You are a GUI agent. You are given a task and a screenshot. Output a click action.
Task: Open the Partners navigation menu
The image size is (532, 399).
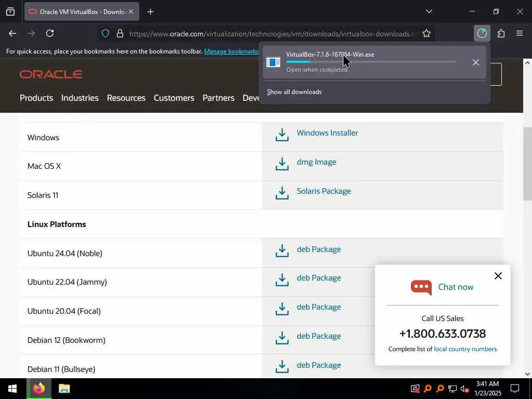[x=219, y=98]
